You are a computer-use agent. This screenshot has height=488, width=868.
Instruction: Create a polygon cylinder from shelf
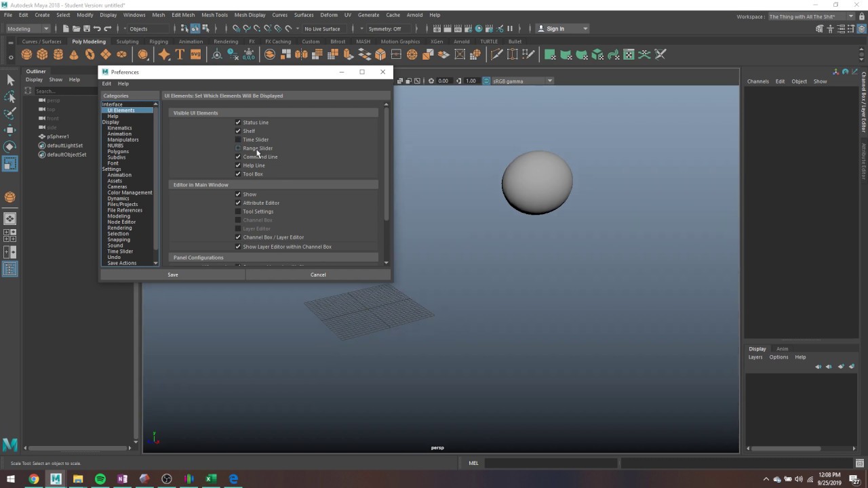coord(58,54)
